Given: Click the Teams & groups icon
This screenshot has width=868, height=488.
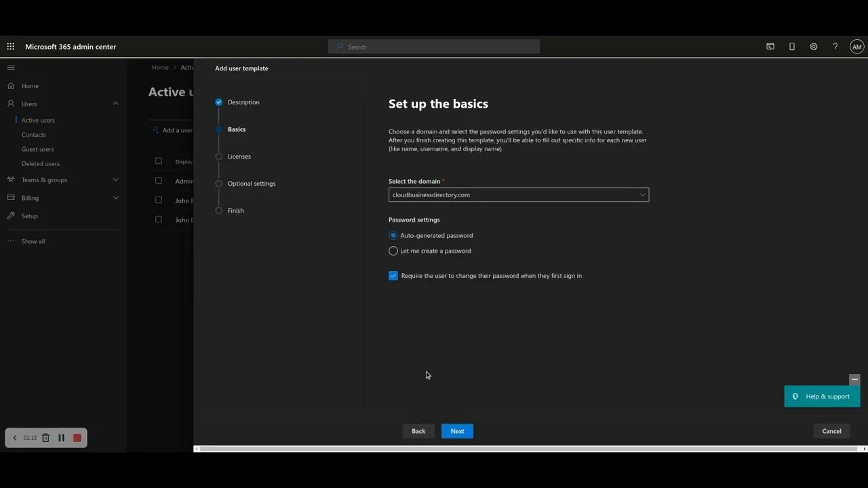Looking at the screenshot, I should click(x=11, y=180).
